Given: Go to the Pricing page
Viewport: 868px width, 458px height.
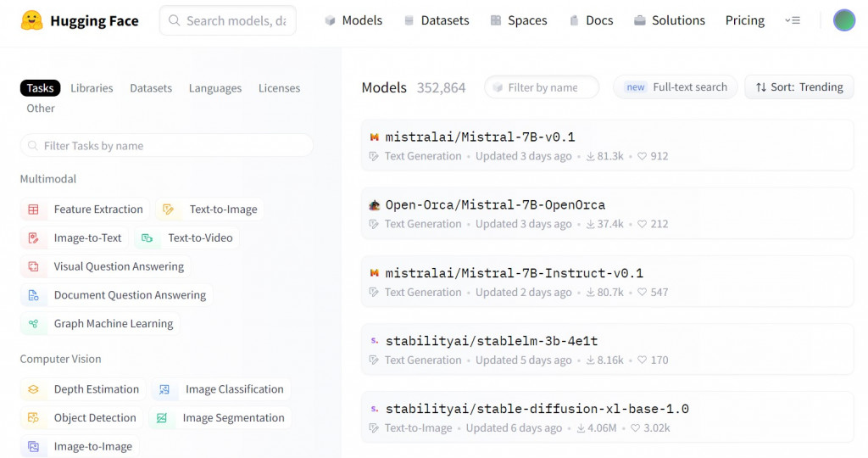Looking at the screenshot, I should tap(744, 20).
